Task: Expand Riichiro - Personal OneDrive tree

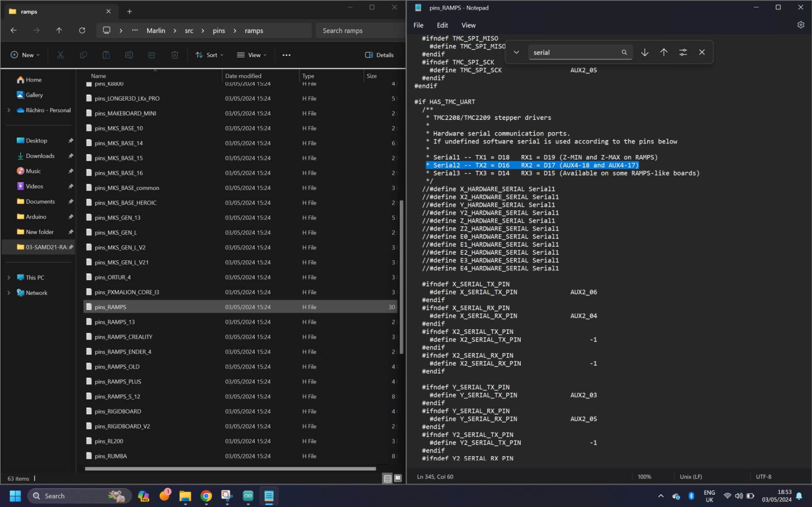Action: coord(9,110)
